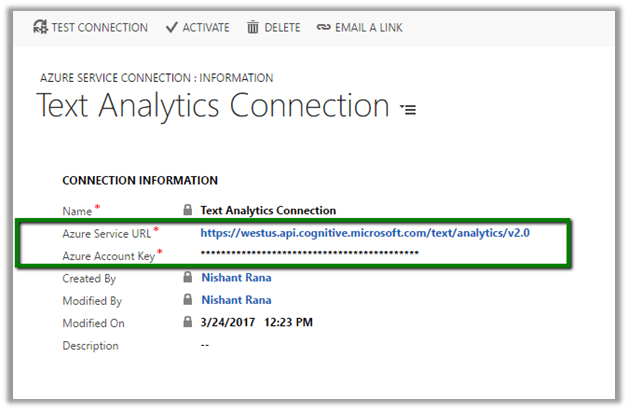Click the lock icon beside Modified On
The width and height of the screenshot is (628, 410).
[187, 323]
